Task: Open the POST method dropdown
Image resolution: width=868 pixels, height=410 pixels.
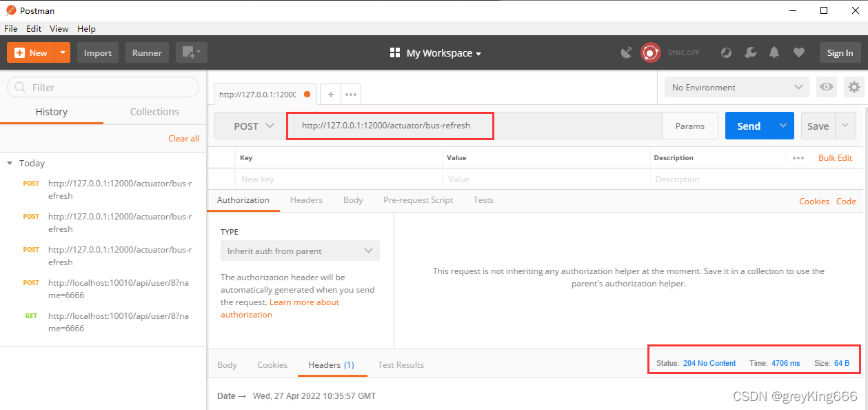Action: point(254,126)
